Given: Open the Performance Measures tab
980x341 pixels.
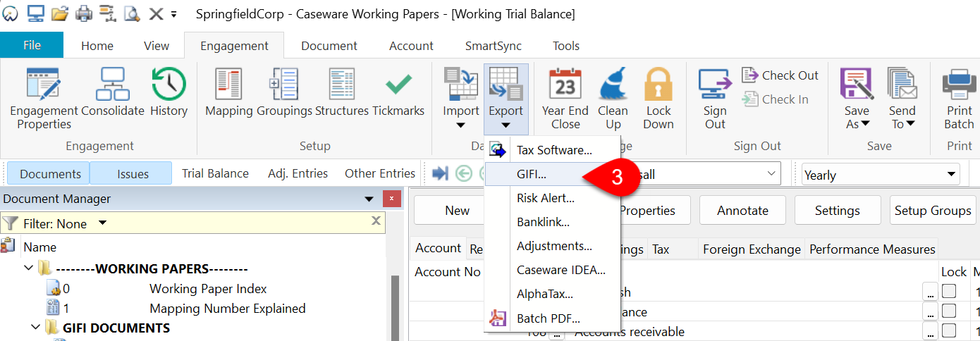Looking at the screenshot, I should tap(872, 249).
